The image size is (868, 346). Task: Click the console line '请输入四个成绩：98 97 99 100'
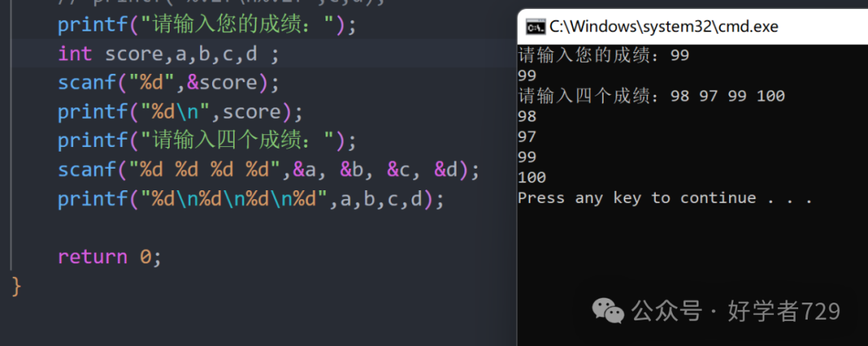[652, 96]
